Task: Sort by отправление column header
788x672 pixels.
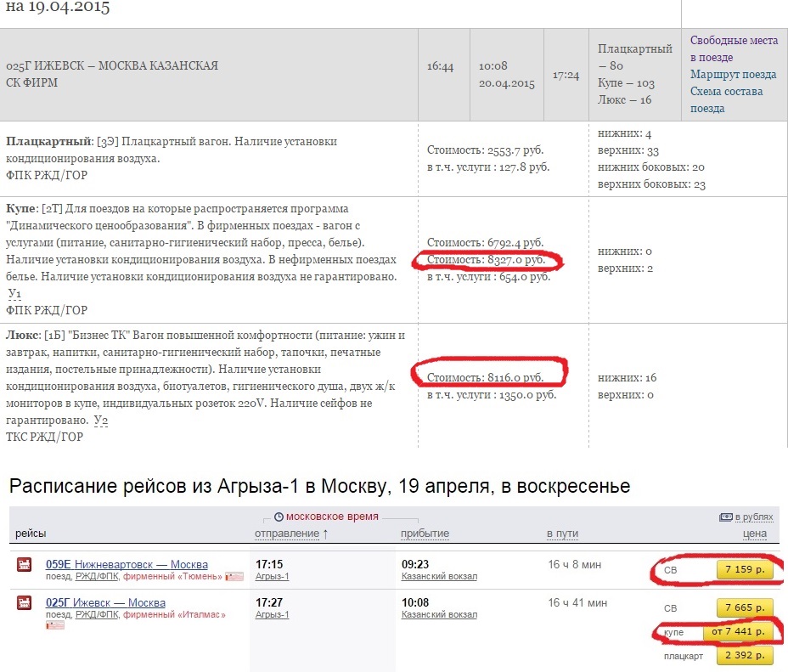Action: click(287, 534)
